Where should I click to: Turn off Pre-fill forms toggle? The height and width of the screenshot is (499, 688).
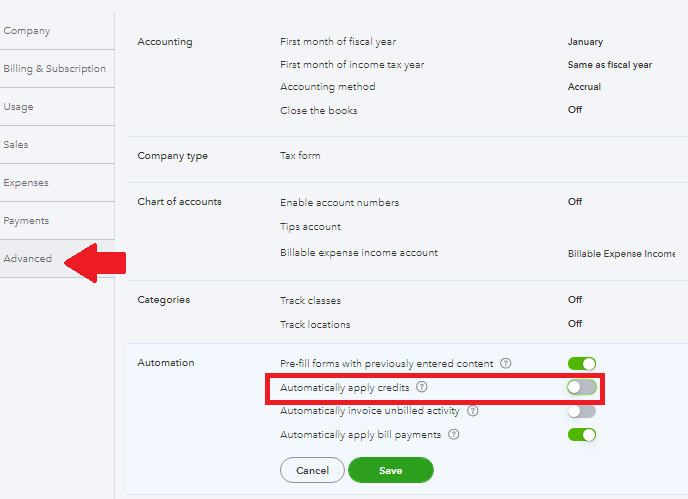tap(581, 363)
